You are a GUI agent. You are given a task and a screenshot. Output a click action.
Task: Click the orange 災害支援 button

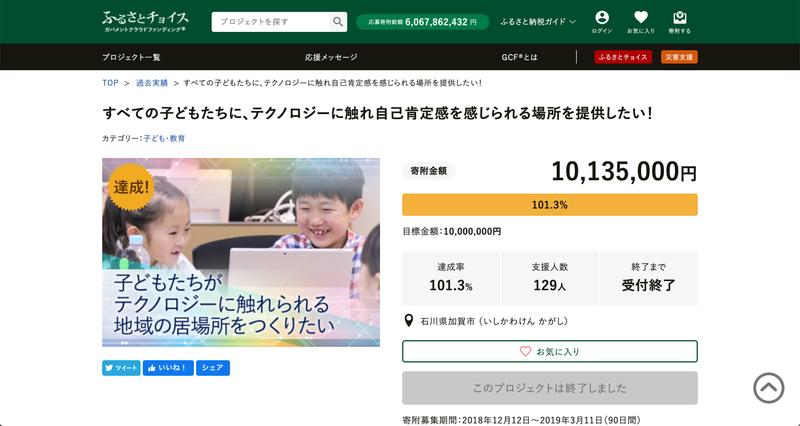coord(679,57)
